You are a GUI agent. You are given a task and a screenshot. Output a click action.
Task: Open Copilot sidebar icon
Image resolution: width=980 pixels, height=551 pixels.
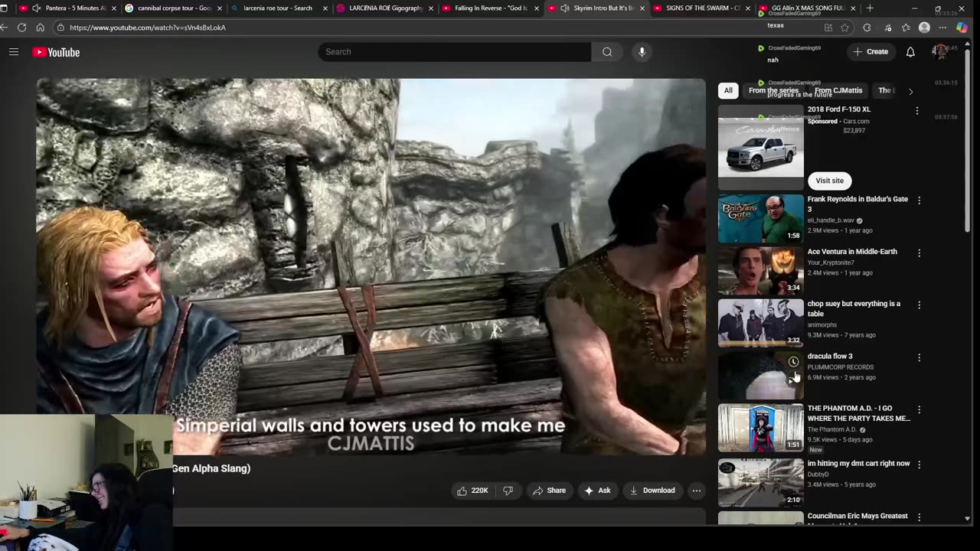962,28
